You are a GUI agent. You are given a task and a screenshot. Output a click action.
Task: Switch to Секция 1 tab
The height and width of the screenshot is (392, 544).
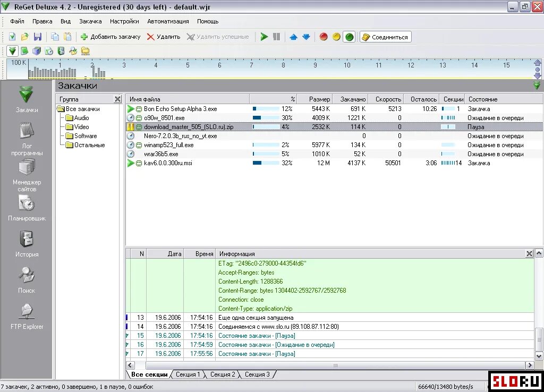point(188,374)
